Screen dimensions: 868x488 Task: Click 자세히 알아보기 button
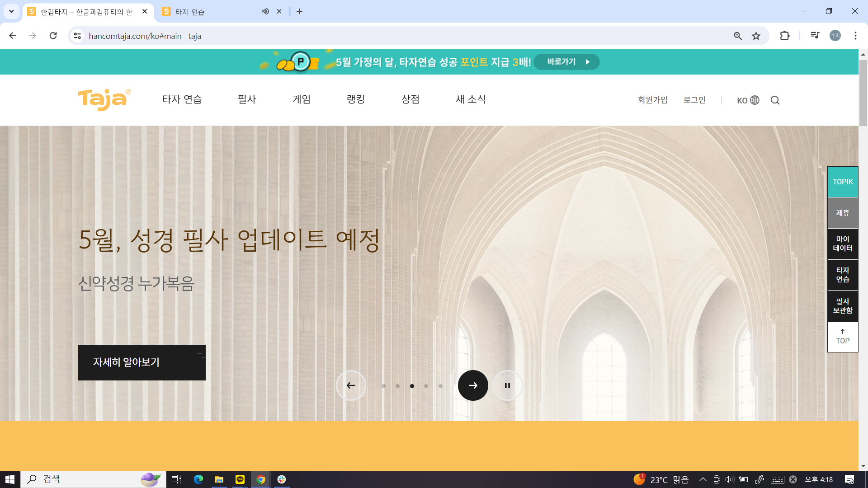[142, 362]
